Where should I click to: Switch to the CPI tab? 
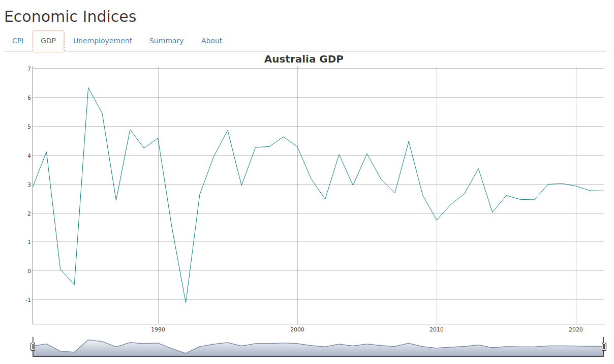(x=18, y=41)
